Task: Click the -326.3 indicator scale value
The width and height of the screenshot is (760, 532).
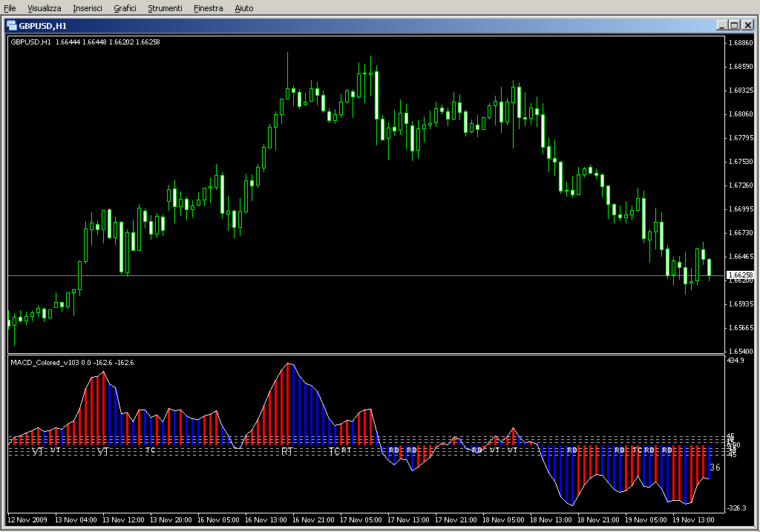Action: (737, 508)
